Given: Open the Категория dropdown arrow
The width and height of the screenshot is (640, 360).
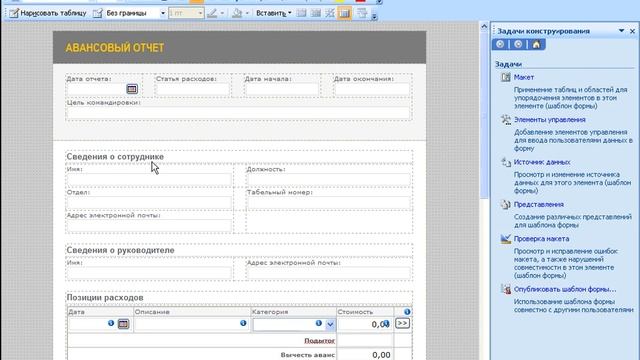Looking at the screenshot, I should [330, 325].
